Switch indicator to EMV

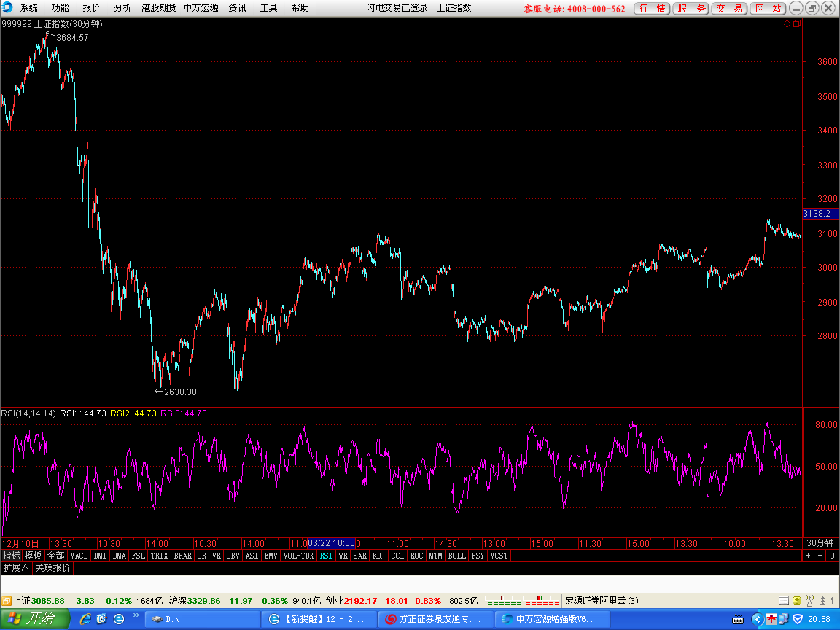pos(271,556)
